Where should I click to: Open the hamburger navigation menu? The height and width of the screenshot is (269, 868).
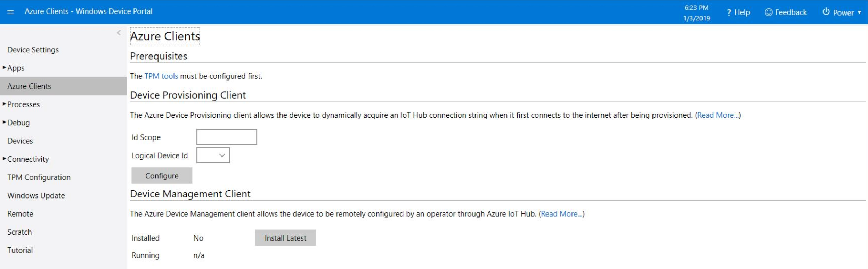pyautogui.click(x=11, y=11)
